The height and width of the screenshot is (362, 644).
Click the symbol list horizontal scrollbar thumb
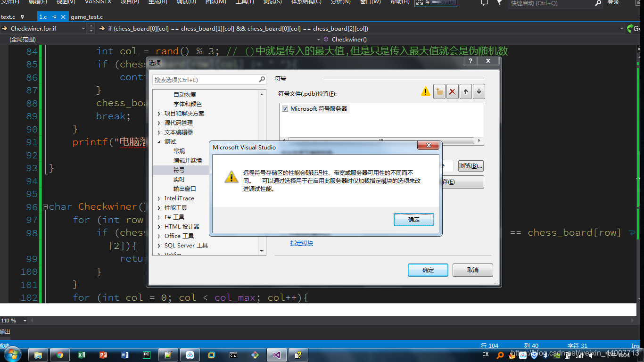click(381, 141)
